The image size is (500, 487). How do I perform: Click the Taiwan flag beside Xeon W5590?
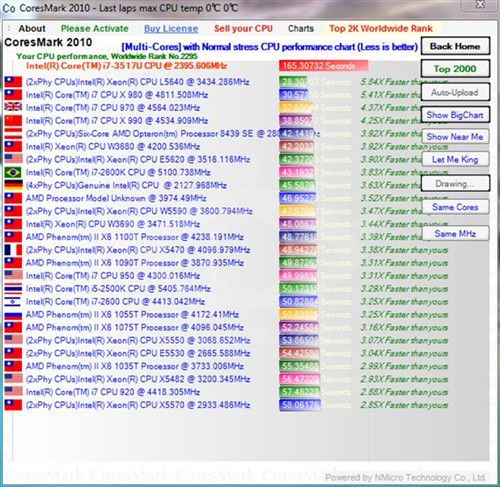[x=13, y=211]
